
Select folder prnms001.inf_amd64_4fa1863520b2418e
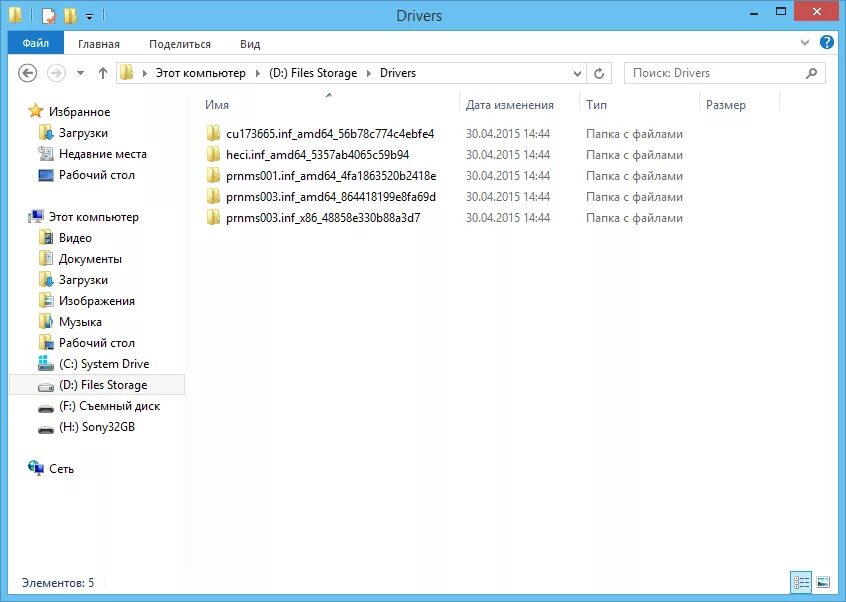point(331,176)
